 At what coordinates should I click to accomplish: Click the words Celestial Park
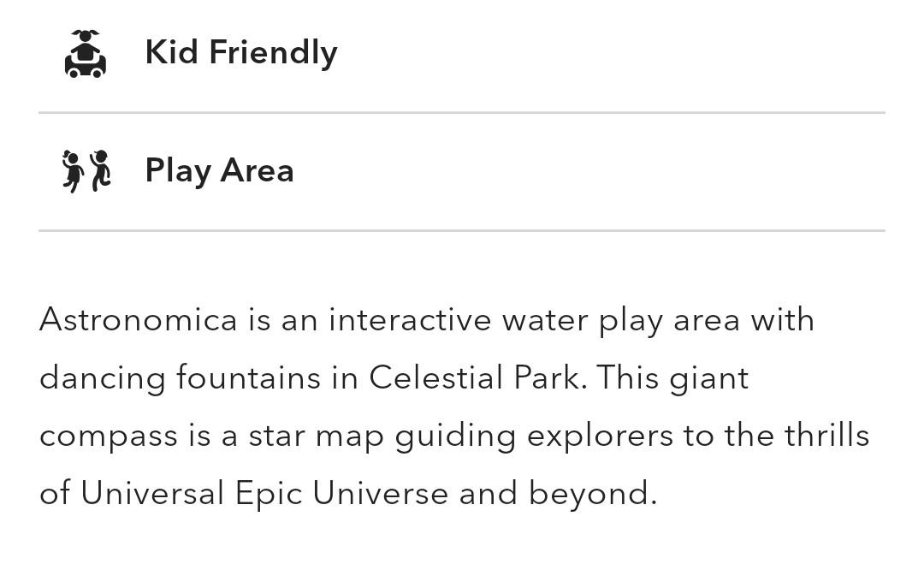pyautogui.click(x=478, y=377)
